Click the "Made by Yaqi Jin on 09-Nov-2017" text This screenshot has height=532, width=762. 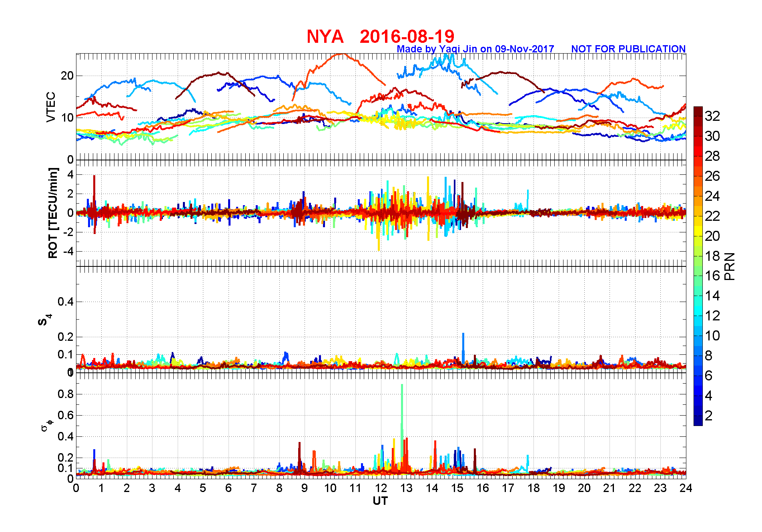pos(475,49)
